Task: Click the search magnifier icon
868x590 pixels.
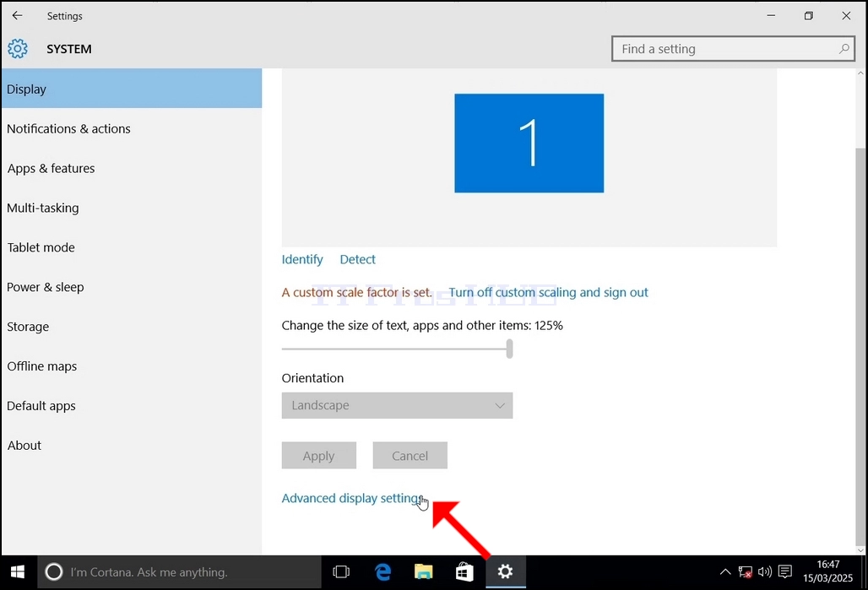Action: click(844, 49)
